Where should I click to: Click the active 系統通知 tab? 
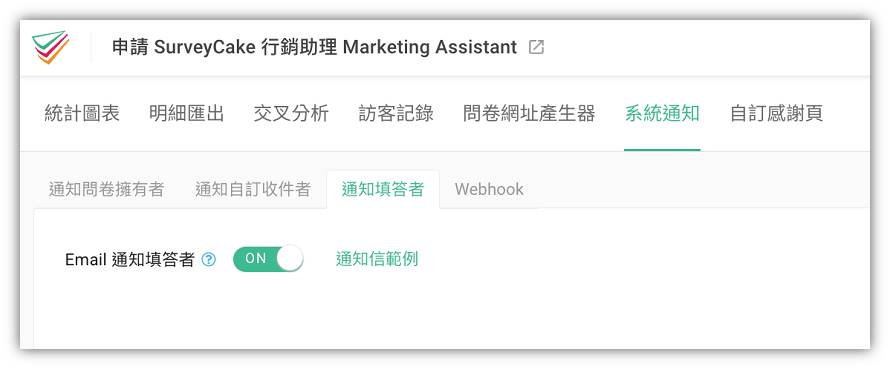point(662,114)
